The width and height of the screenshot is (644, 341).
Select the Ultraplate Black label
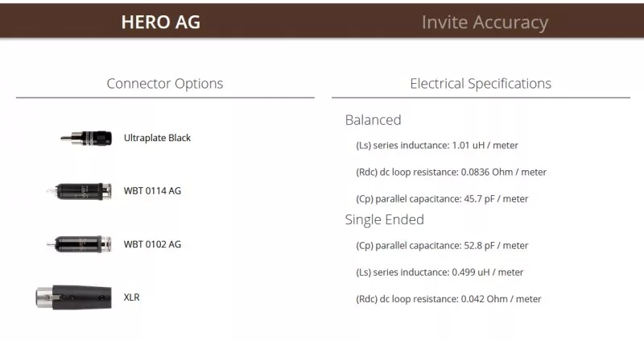(x=157, y=138)
